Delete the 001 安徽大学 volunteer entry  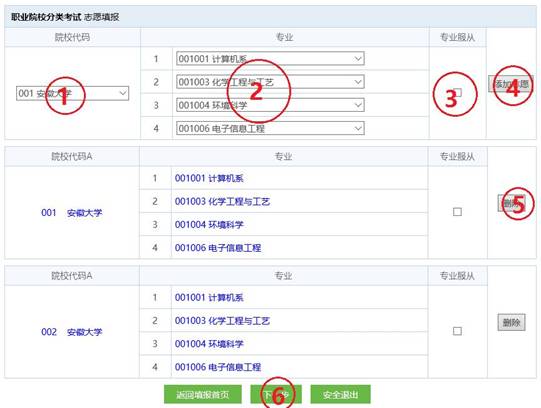point(512,203)
